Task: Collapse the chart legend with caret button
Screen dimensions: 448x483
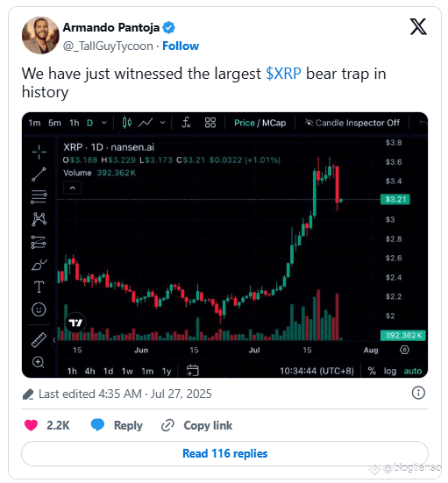Action: 73,188
